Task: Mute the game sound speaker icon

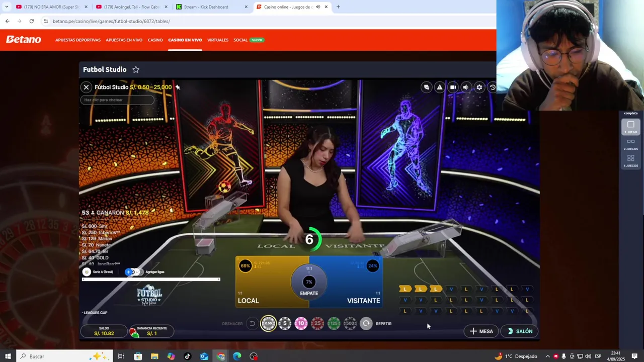Action: tap(466, 87)
